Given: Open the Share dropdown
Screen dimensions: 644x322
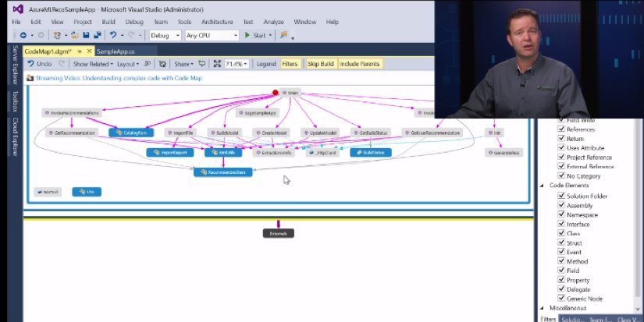Looking at the screenshot, I should coord(183,64).
